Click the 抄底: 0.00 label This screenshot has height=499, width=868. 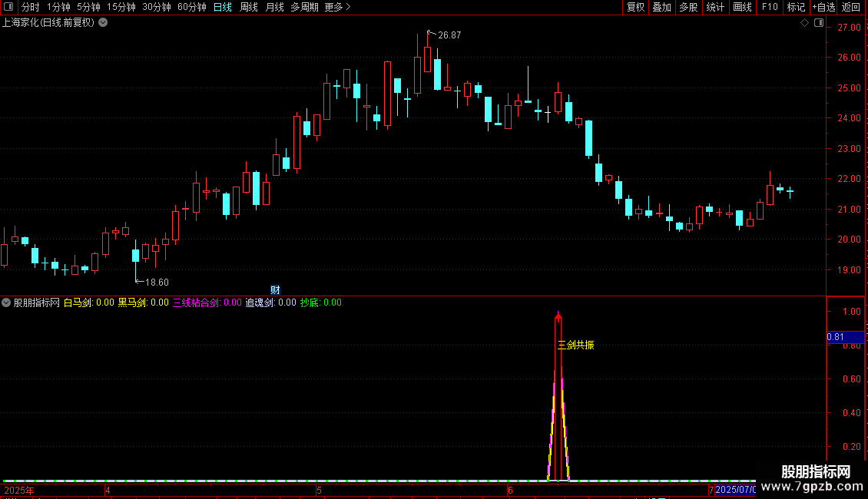[321, 302]
